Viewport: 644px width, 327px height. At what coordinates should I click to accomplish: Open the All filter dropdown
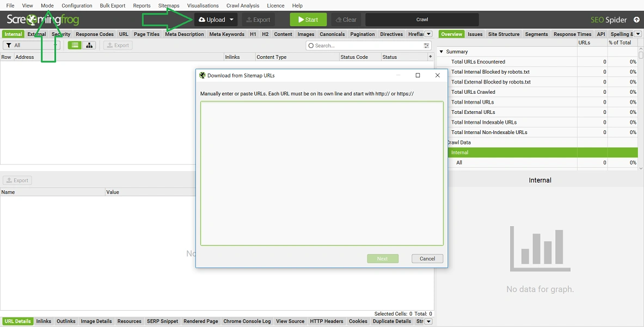pyautogui.click(x=32, y=45)
